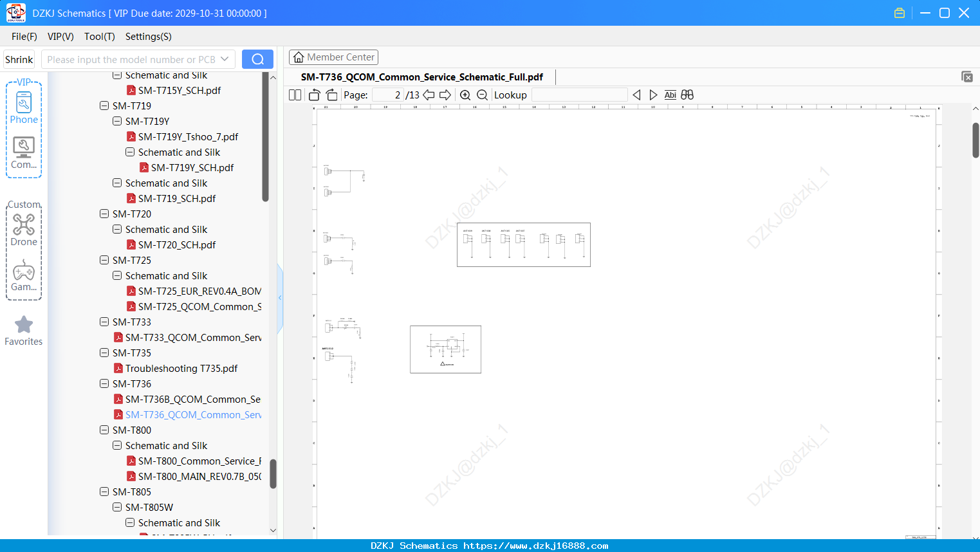Open the Member Center button
Viewport: 980px width, 552px height.
333,57
